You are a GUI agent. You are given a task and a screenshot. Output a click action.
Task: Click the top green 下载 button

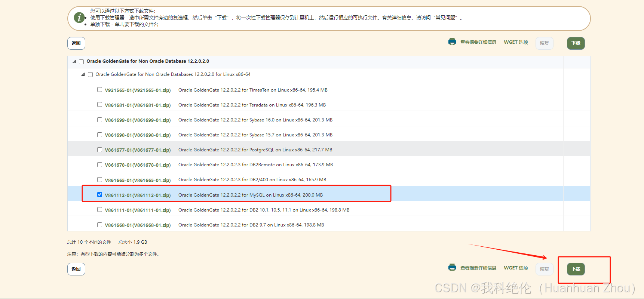point(576,43)
